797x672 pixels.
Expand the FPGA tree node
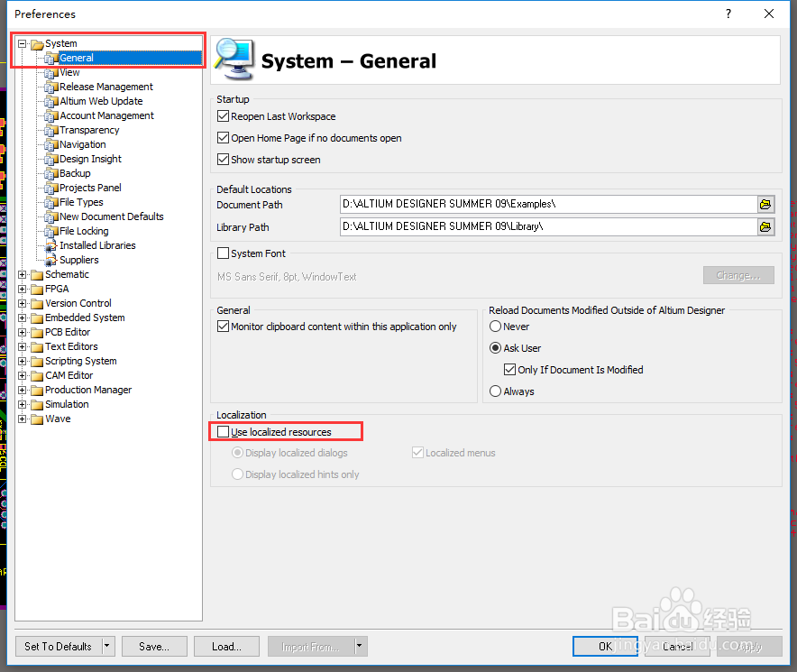pos(22,289)
